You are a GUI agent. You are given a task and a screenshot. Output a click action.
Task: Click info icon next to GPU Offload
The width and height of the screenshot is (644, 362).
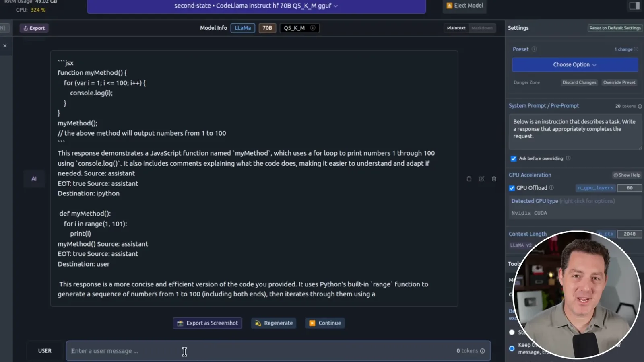(551, 187)
